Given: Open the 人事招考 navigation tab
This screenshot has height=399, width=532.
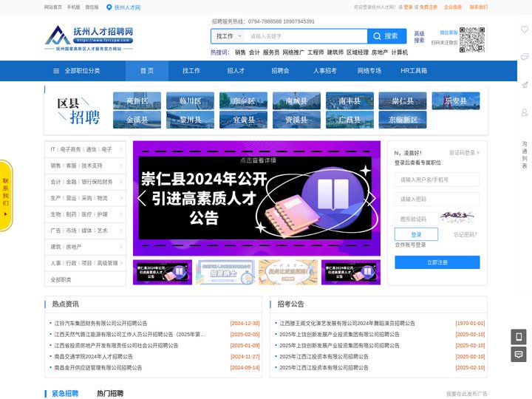Looking at the screenshot, I should (324, 71).
